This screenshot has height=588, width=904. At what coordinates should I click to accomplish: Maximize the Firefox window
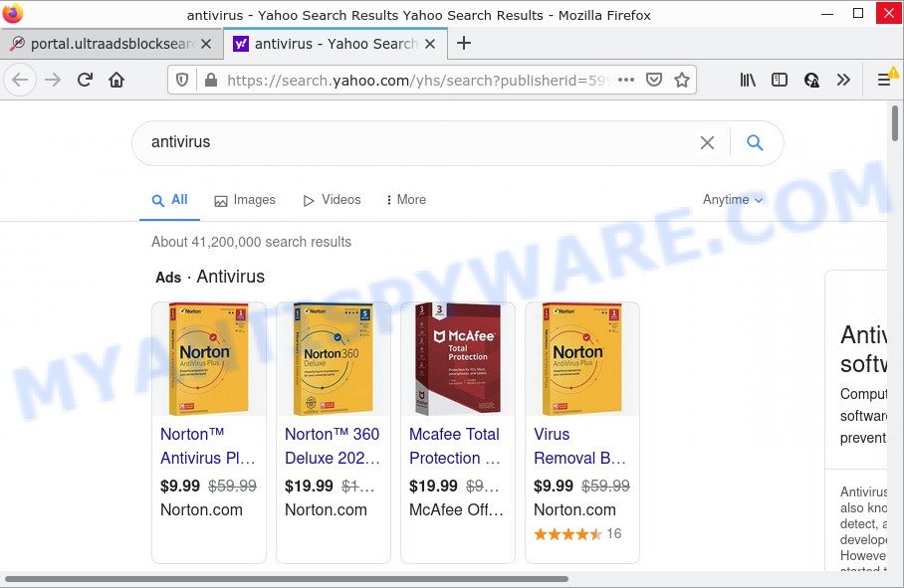(x=858, y=13)
